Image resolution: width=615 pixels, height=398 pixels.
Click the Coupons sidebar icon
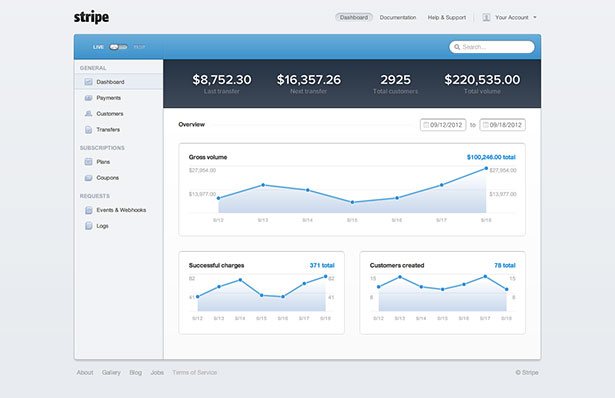point(88,178)
